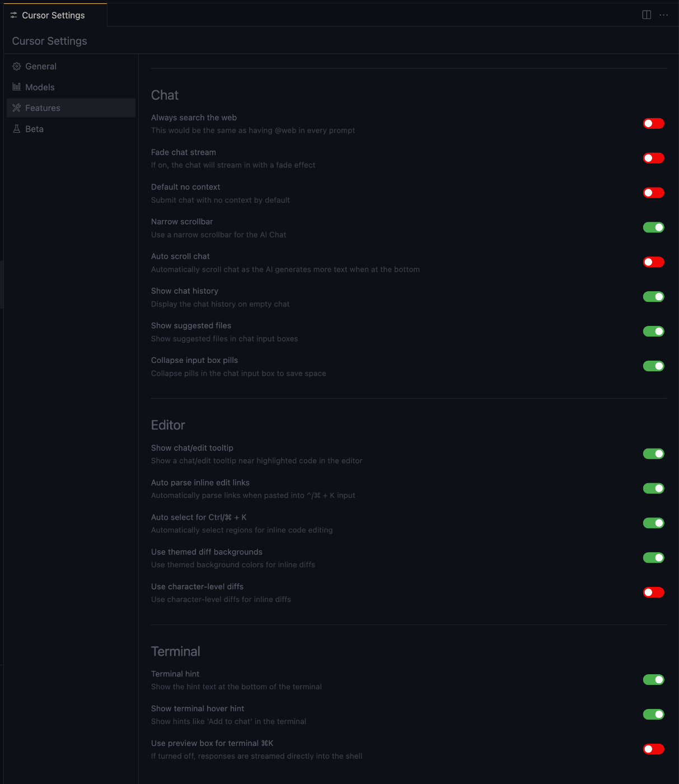679x784 pixels.
Task: Click the settings sliders icon in tab
Action: pos(13,15)
